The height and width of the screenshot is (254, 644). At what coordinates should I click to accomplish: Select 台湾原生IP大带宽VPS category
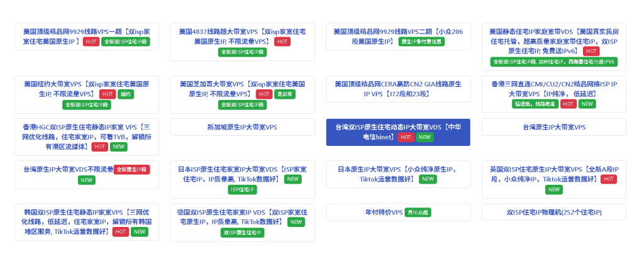[553, 127]
